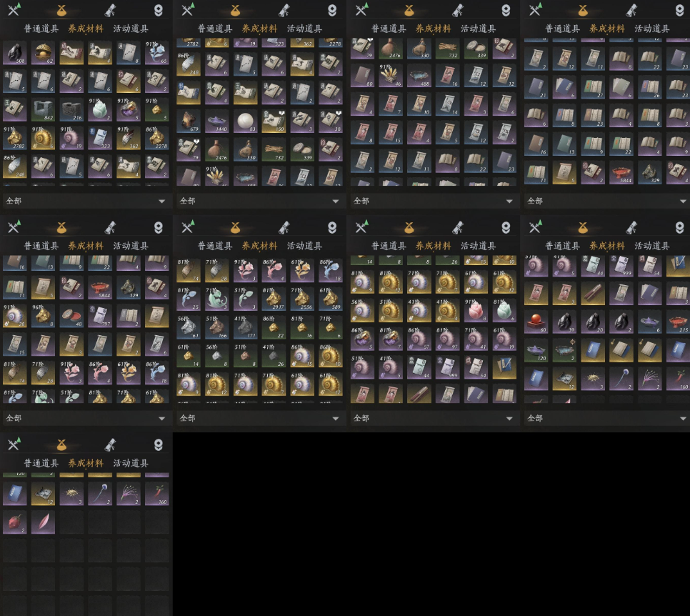Open the 全部 dropdown arrow in the top-right panel
This screenshot has width=690, height=616.
click(x=683, y=202)
